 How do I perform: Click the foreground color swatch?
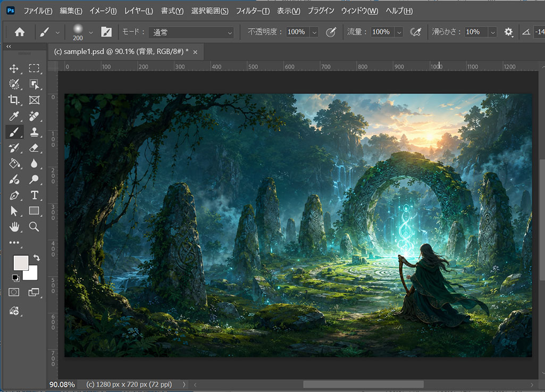click(x=21, y=263)
